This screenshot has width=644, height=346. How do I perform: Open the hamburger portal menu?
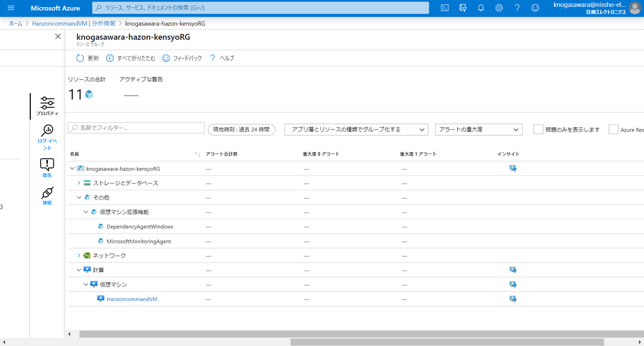11,8
